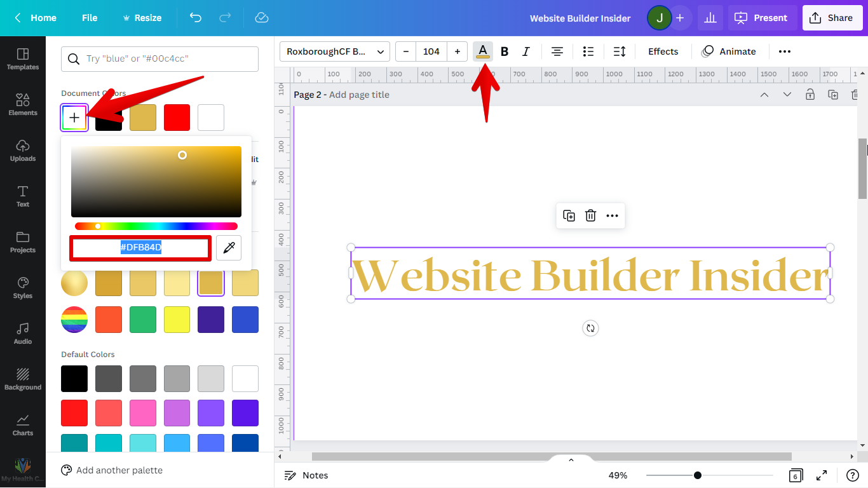Open the line spacing settings
This screenshot has height=488, width=868.
tap(620, 51)
